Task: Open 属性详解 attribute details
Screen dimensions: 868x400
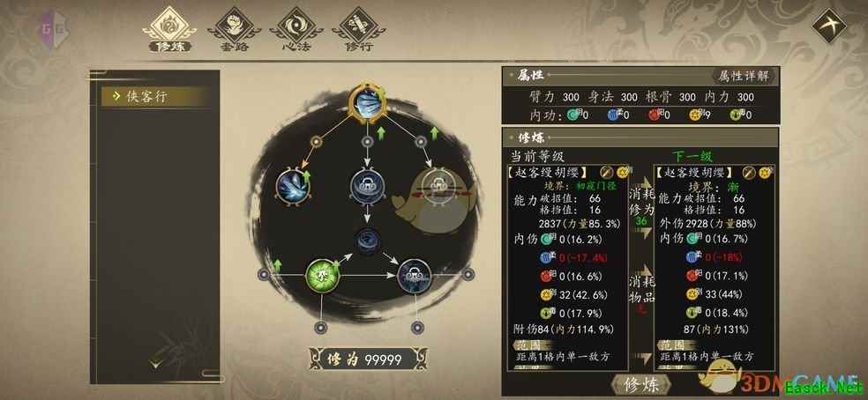Action: pos(744,77)
